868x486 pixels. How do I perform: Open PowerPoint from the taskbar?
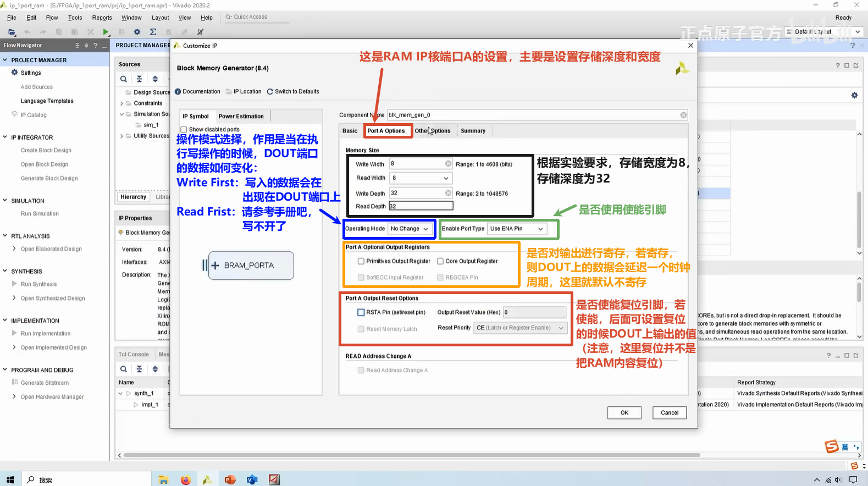coord(230,480)
